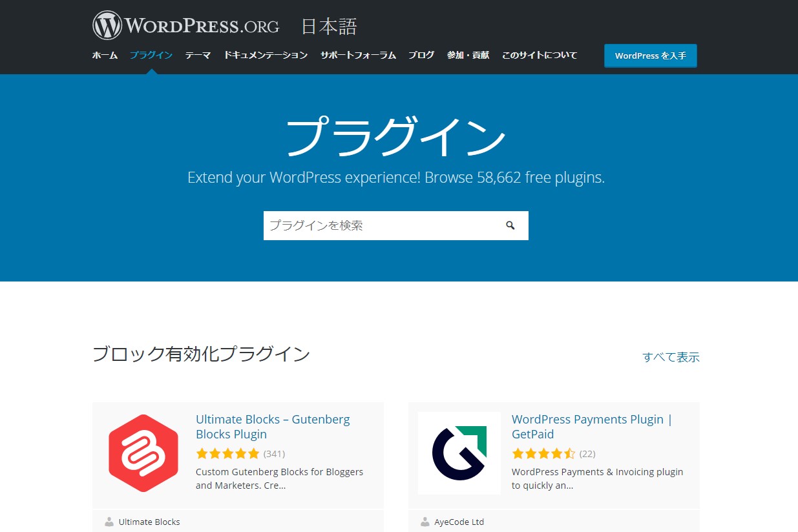Click WordPress Payments & Invoicing description text
This screenshot has height=532, width=798.
597,478
